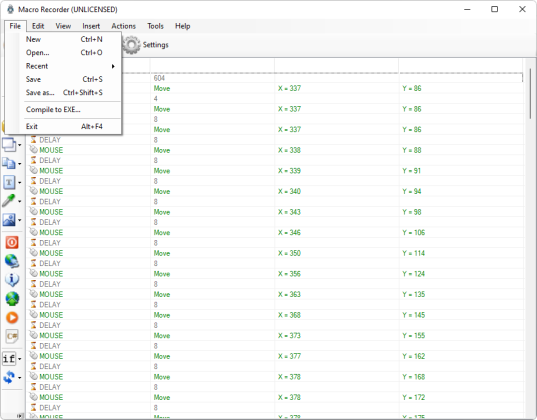537x420 pixels.
Task: Choose Open... from the File menu
Action: click(64, 53)
